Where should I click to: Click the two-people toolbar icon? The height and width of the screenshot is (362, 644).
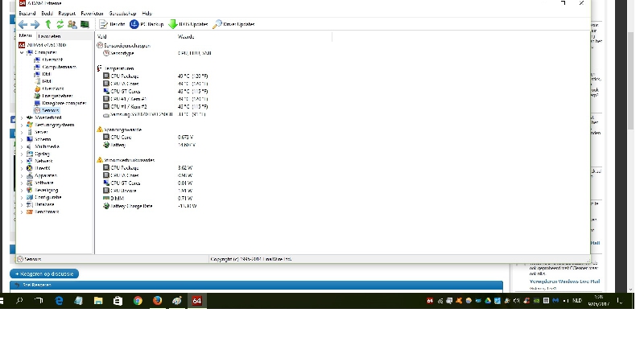[72, 24]
